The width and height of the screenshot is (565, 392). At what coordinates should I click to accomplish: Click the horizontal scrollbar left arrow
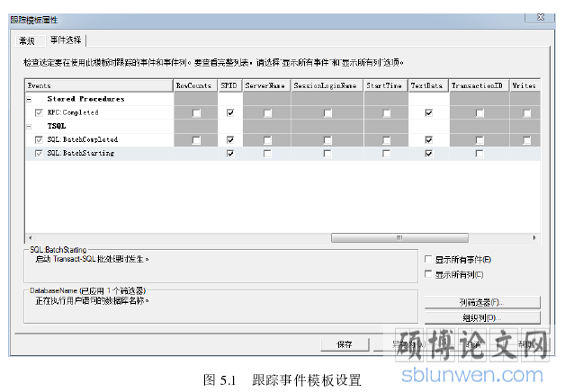click(x=31, y=238)
